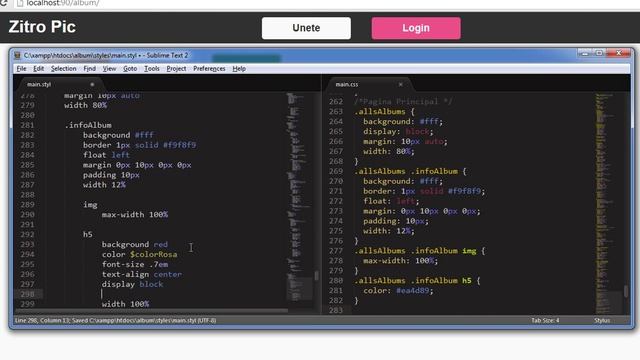The height and width of the screenshot is (360, 640).
Task: Click the Zitro Pic site title
Action: 42,27
